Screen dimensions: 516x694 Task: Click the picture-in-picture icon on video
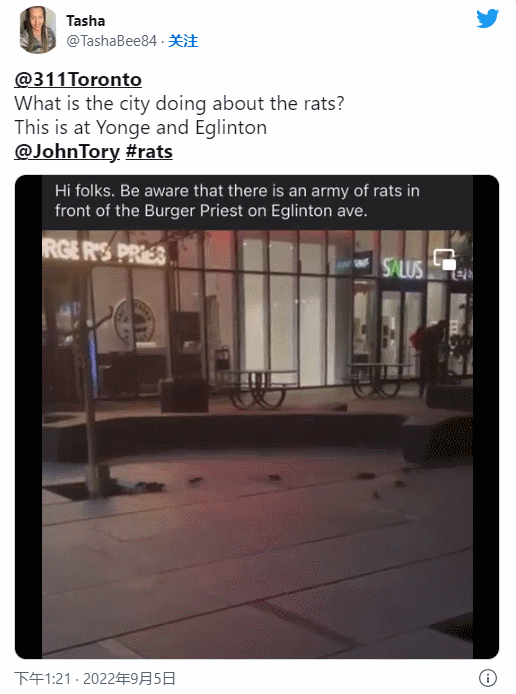(445, 259)
